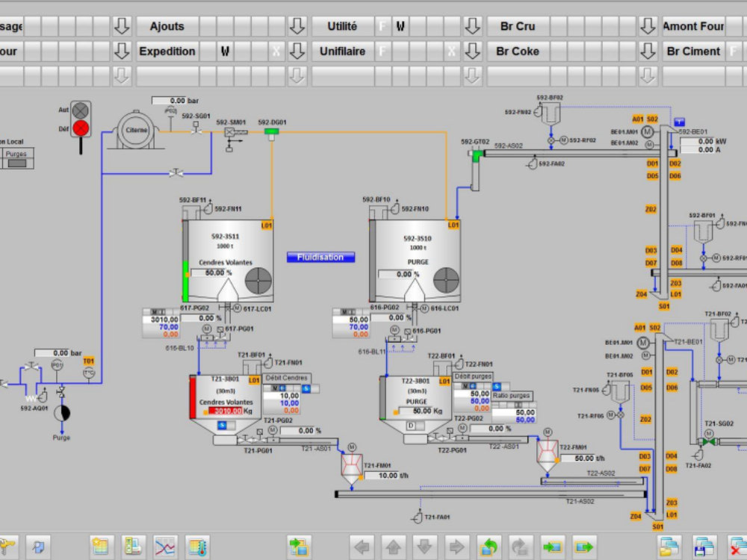Select the Citerne tank symbol
Screen dimensions: 747x560
[136, 129]
